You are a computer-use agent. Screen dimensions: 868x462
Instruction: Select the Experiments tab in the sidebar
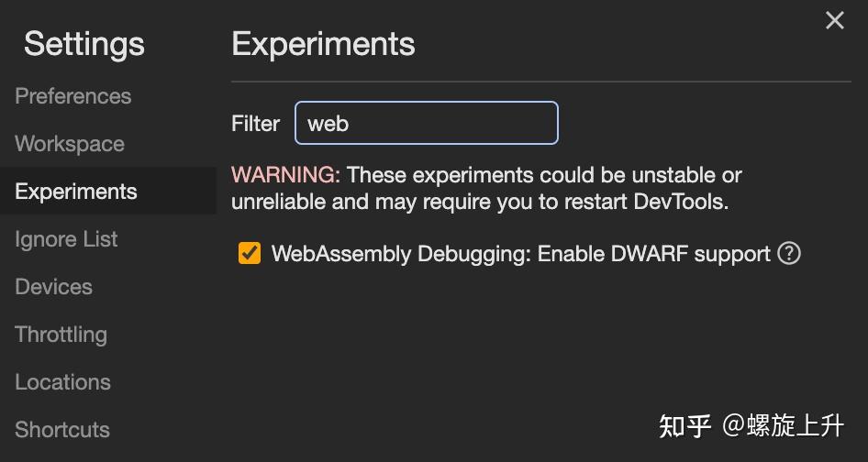click(76, 192)
